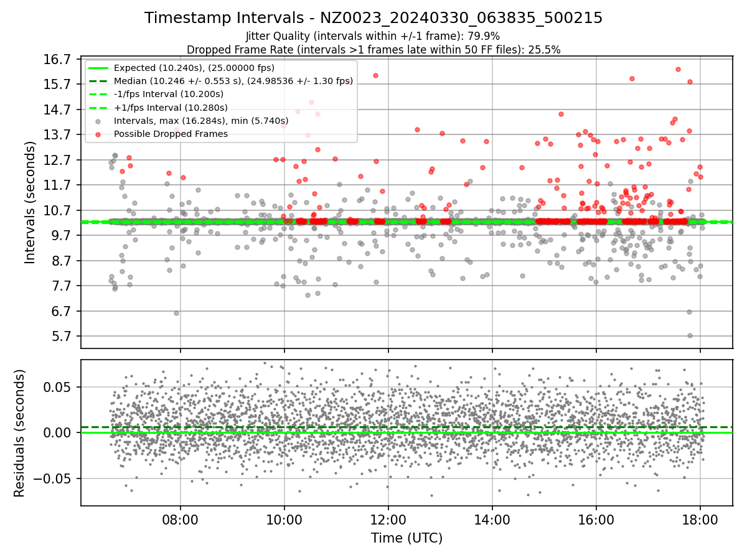
Task: Click the lowest gray interval point near 5.7 seconds
Action: 690,335
